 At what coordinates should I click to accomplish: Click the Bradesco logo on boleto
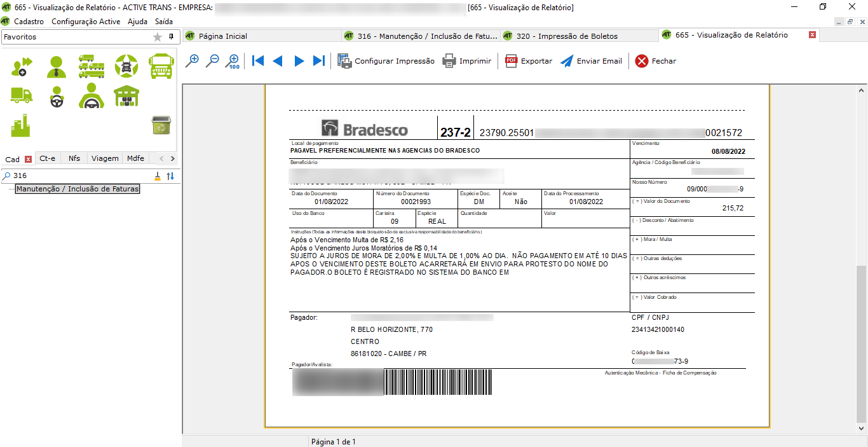tap(365, 129)
